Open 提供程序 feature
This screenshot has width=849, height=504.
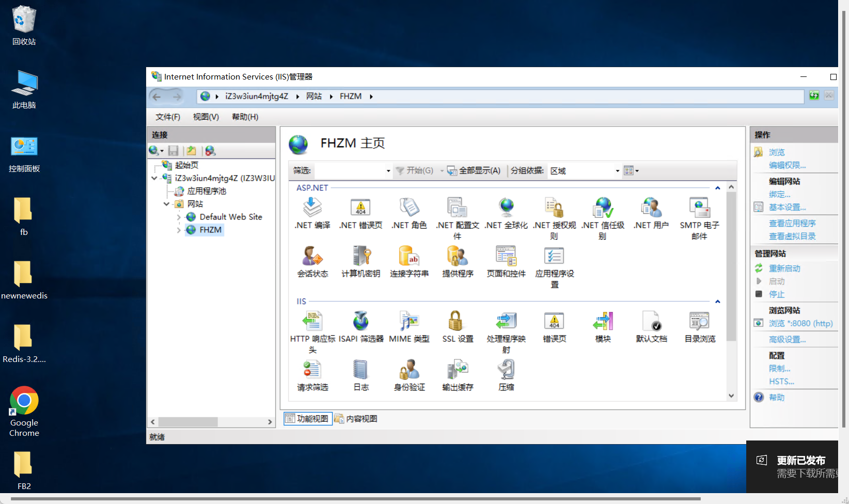pyautogui.click(x=458, y=262)
